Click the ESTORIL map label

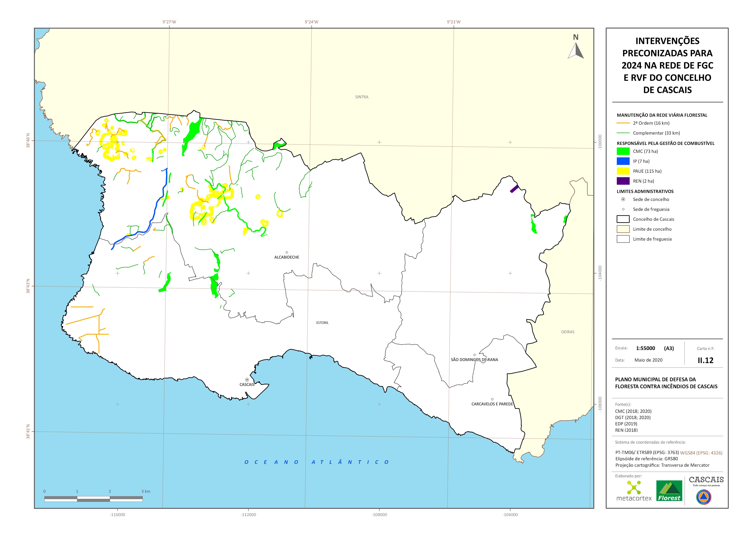[322, 323]
